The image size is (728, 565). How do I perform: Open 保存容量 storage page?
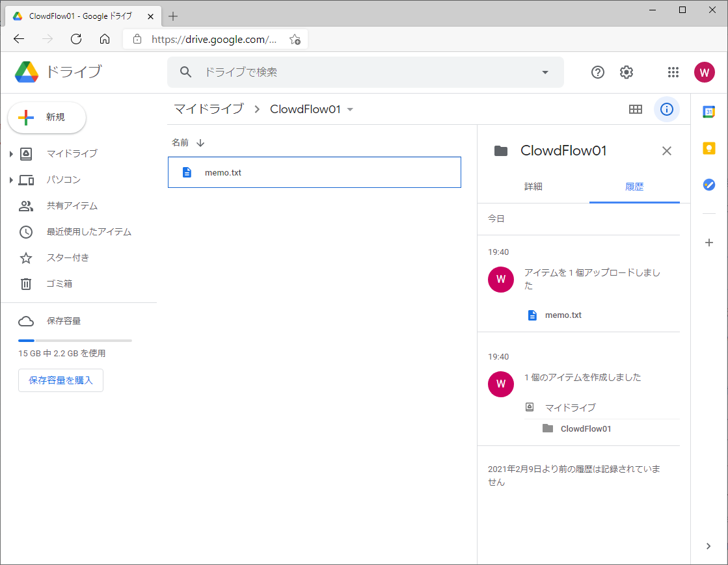(x=64, y=321)
